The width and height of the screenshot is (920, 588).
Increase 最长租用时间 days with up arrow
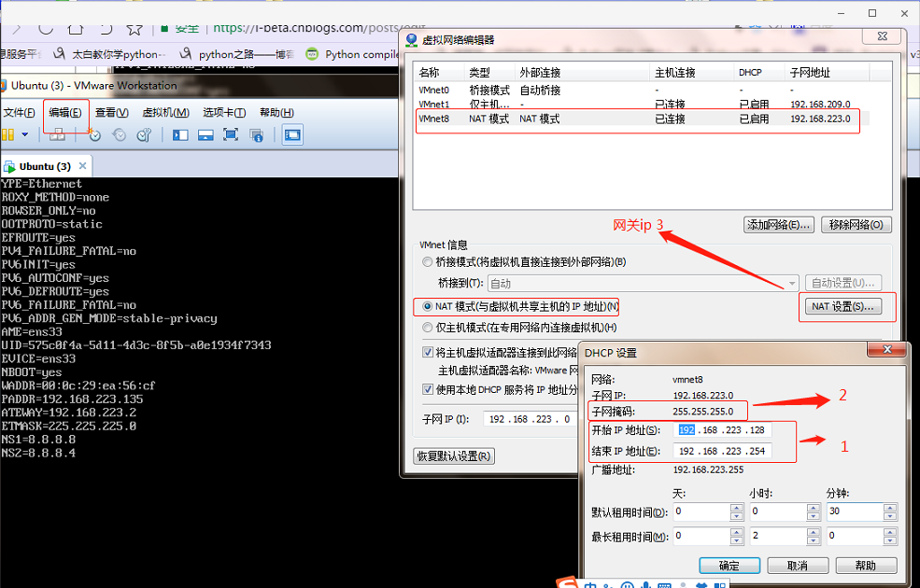coord(736,532)
